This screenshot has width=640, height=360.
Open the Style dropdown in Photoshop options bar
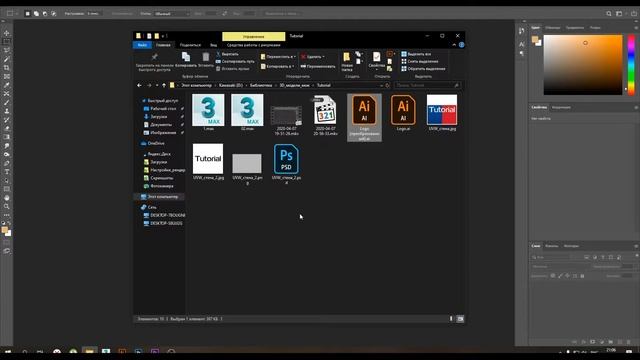[x=172, y=13]
